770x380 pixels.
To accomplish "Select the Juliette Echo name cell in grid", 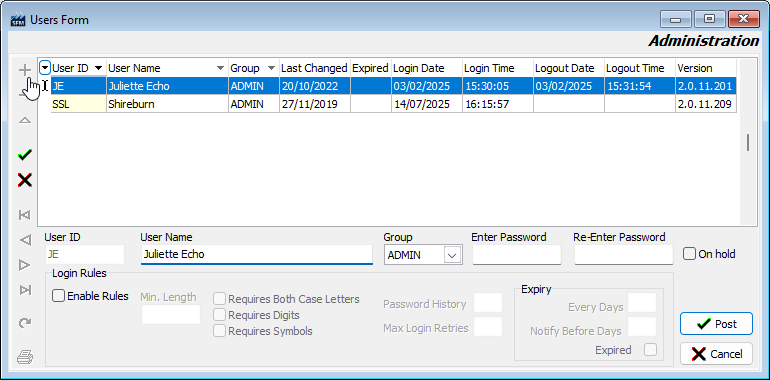I will [167, 86].
